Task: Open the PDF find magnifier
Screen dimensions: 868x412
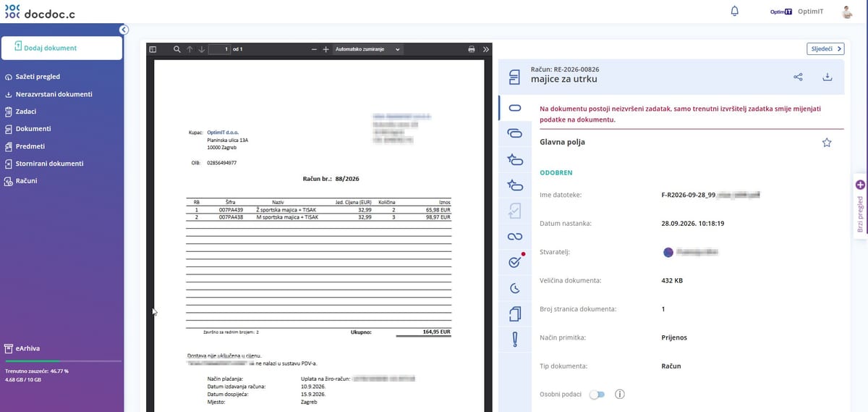Action: pos(177,49)
